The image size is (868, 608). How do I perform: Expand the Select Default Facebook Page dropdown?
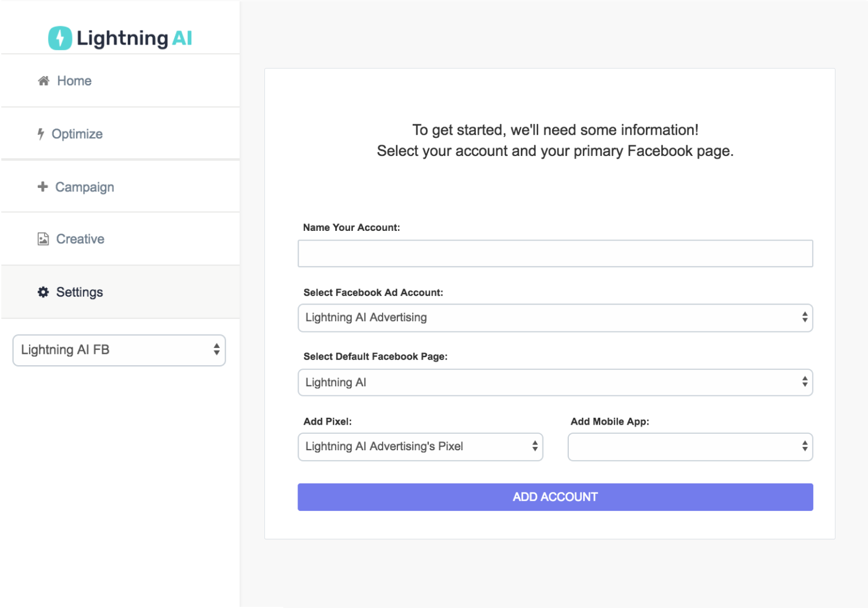point(555,382)
